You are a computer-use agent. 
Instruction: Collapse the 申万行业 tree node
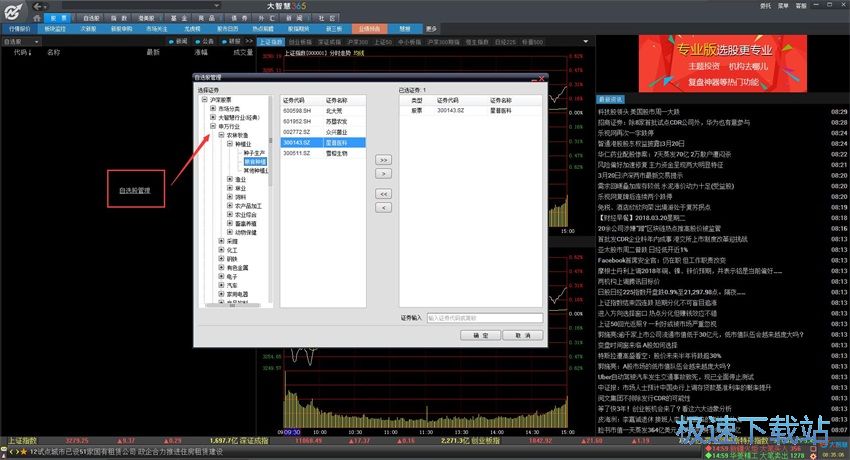pos(213,126)
